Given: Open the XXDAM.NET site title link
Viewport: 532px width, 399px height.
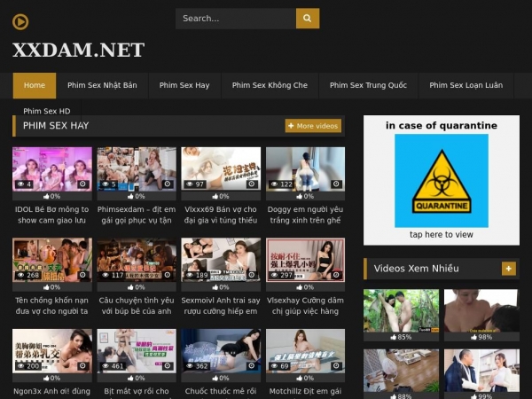Looking at the screenshot, I should (x=78, y=50).
